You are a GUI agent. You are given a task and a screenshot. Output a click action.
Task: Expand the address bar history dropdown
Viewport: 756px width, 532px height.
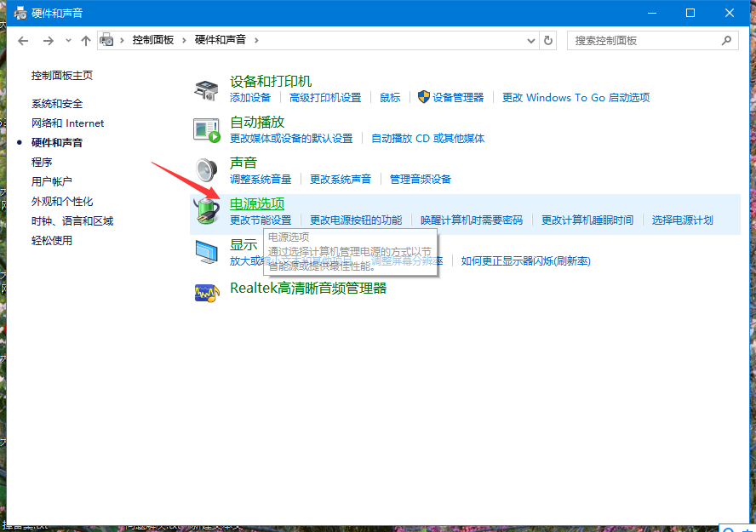coord(531,41)
